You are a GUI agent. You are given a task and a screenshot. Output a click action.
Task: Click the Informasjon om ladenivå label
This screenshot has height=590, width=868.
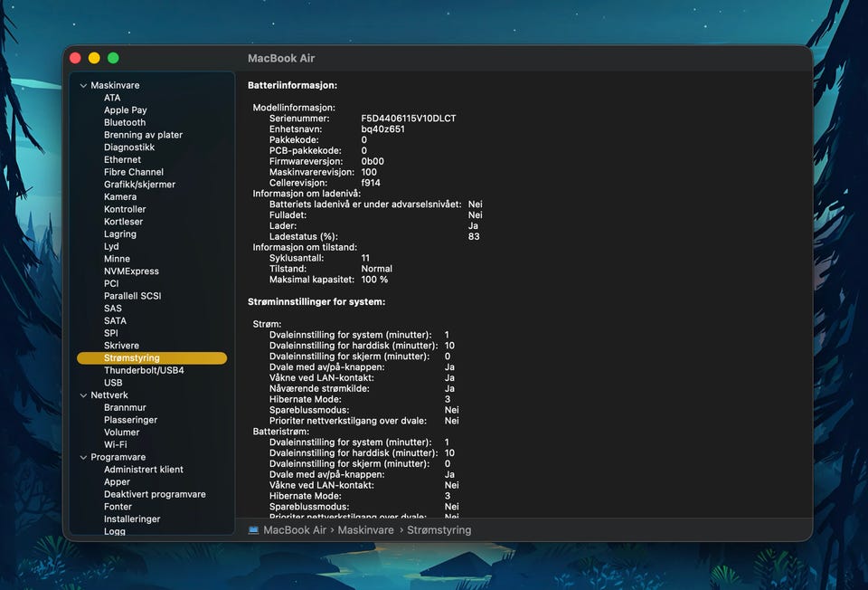[307, 194]
